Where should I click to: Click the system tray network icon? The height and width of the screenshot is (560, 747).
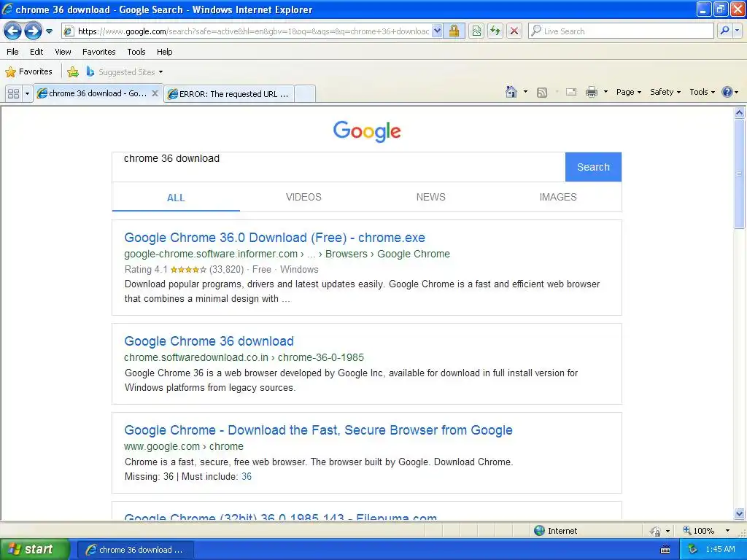693,550
